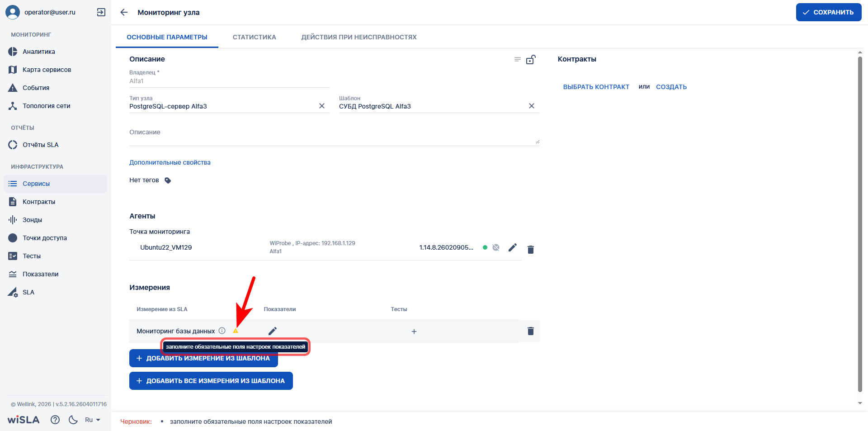The height and width of the screenshot is (431, 868).
Task: Click the Карта сервисов map icon
Action: click(13, 70)
